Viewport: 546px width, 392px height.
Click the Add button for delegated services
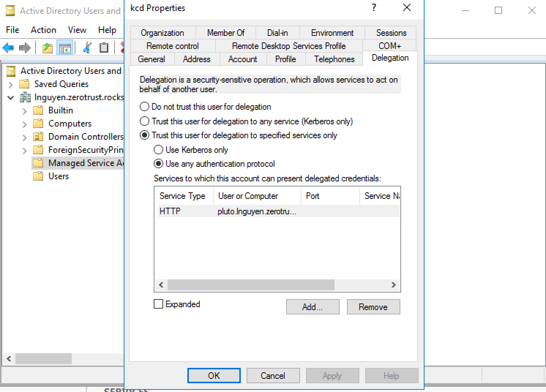(312, 307)
